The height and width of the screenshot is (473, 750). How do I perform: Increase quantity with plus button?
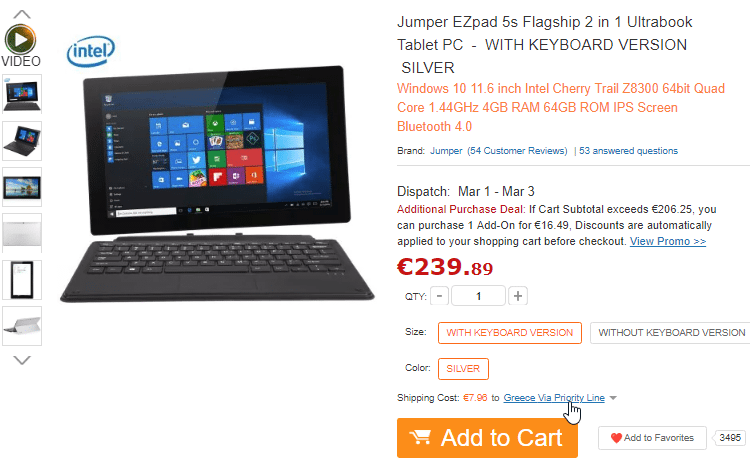click(x=518, y=296)
